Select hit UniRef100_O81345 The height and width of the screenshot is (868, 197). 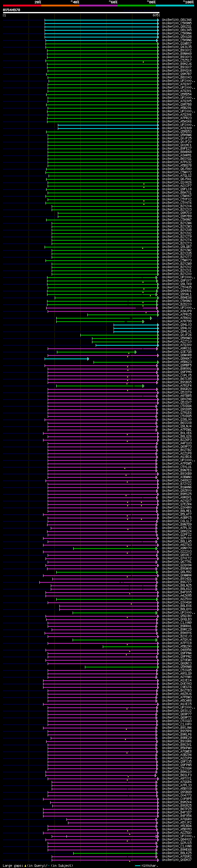[177, 30]
